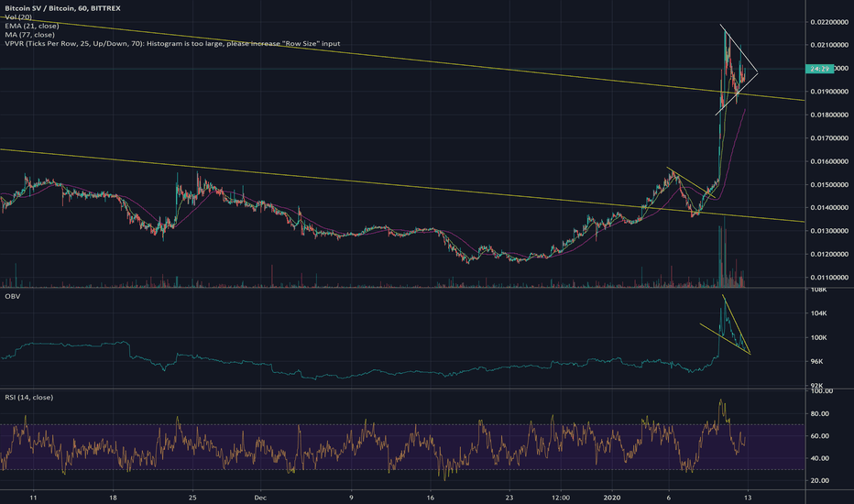Select the EMA (21, close) indicator legend

coord(31,26)
